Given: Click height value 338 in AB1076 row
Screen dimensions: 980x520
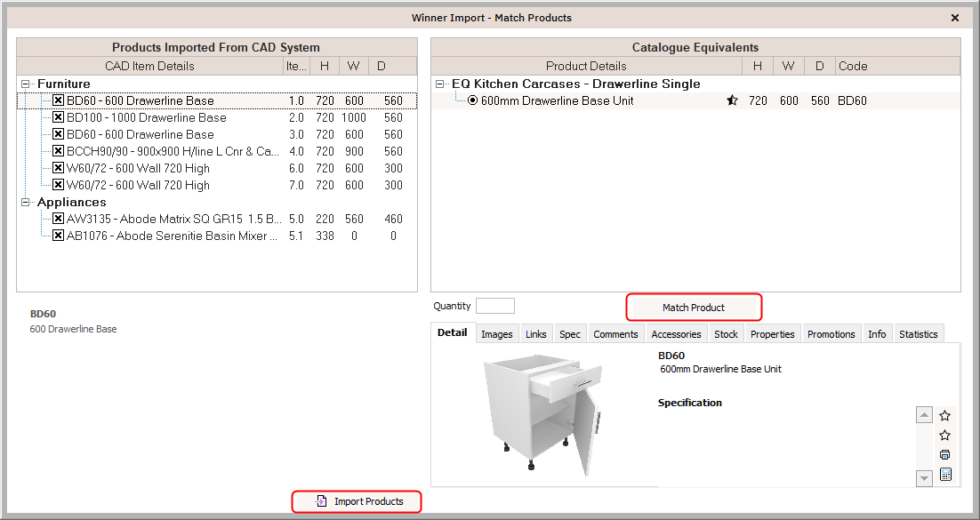Looking at the screenshot, I should click(x=325, y=236).
